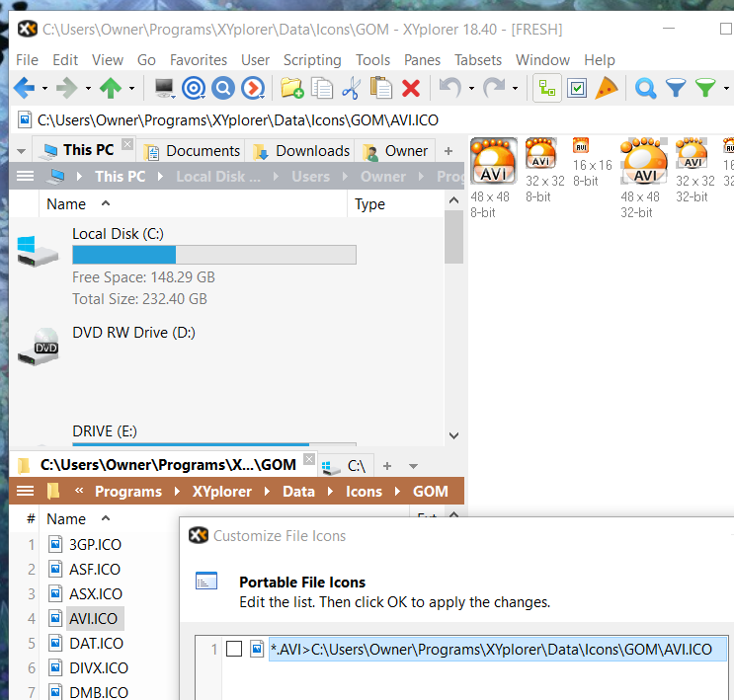Click the green filter funnel icon
The height and width of the screenshot is (700, 734).
(x=705, y=88)
